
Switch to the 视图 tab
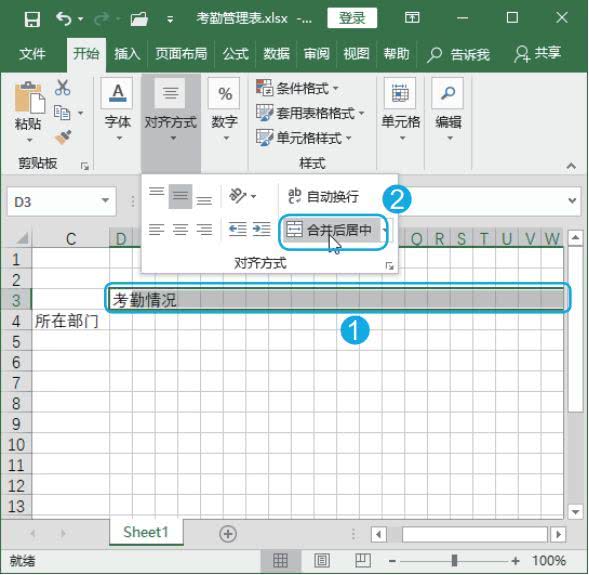point(356,54)
